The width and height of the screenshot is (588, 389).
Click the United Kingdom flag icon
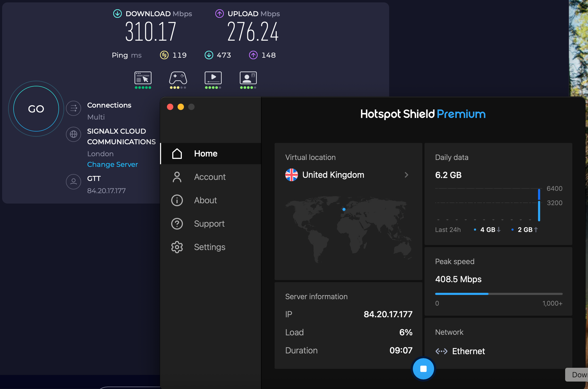(x=292, y=175)
